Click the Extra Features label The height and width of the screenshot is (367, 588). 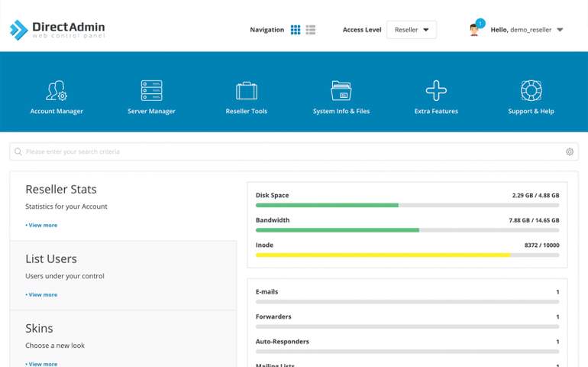point(436,111)
